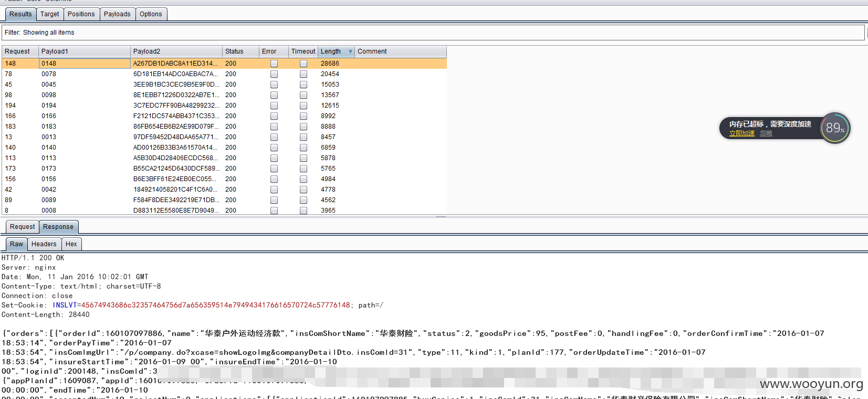This screenshot has width=868, height=399.
Task: Select the Response tab
Action: 58,227
